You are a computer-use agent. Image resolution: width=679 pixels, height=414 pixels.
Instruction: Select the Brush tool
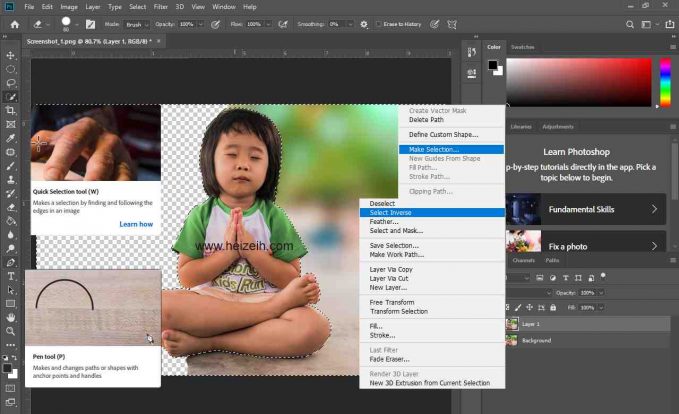coord(10,166)
